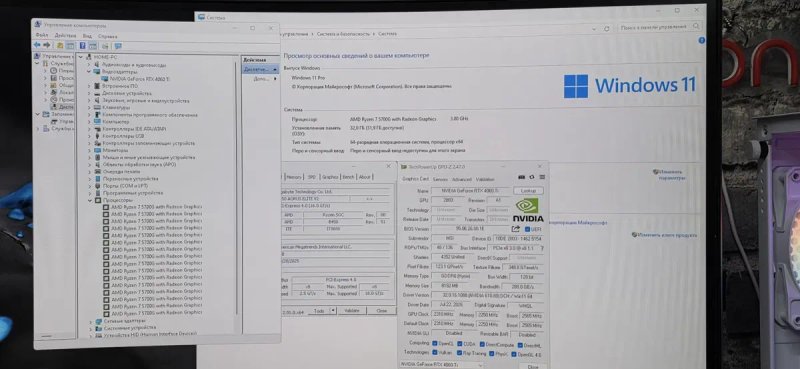Switch to GPU-Z Advanced tab
The width and height of the screenshot is (800, 369).
(462, 180)
